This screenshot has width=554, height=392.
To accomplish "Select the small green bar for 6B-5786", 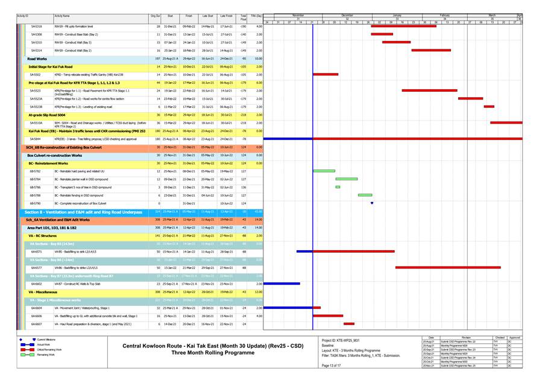I will point(338,187).
